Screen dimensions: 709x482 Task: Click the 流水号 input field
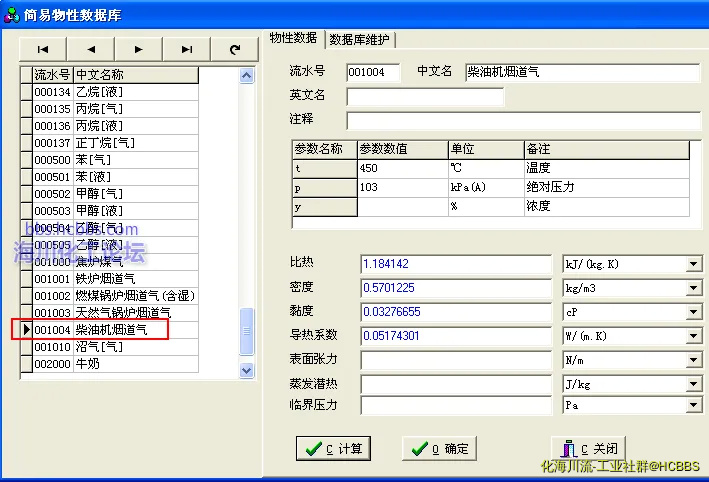pyautogui.click(x=373, y=72)
